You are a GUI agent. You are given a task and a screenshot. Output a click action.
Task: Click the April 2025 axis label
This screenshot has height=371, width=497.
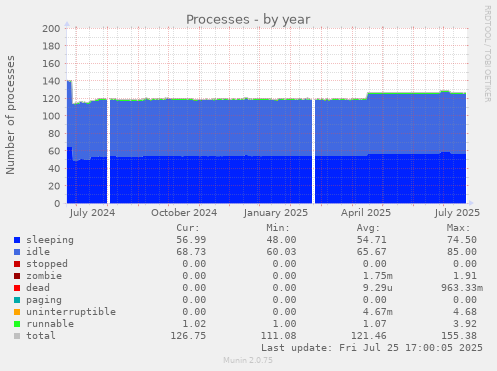pos(366,213)
